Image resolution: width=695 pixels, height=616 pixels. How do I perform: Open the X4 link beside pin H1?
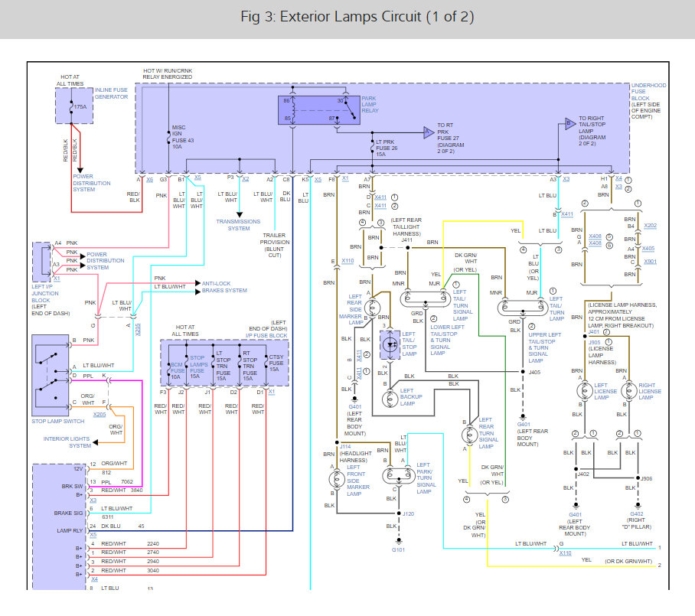pyautogui.click(x=618, y=178)
